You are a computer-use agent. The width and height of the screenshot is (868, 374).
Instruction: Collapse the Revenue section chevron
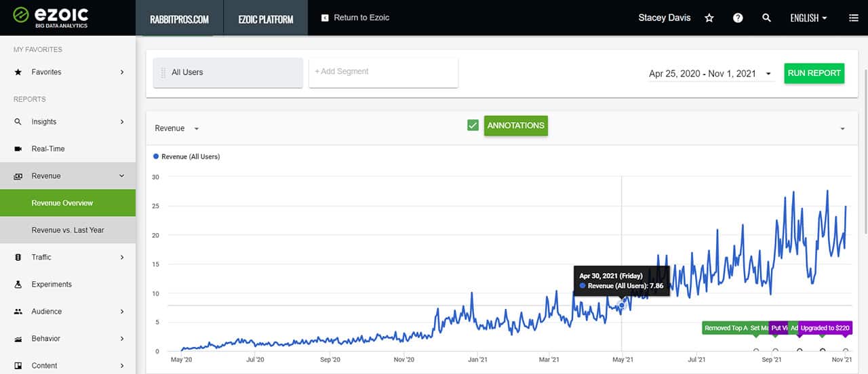coord(122,176)
